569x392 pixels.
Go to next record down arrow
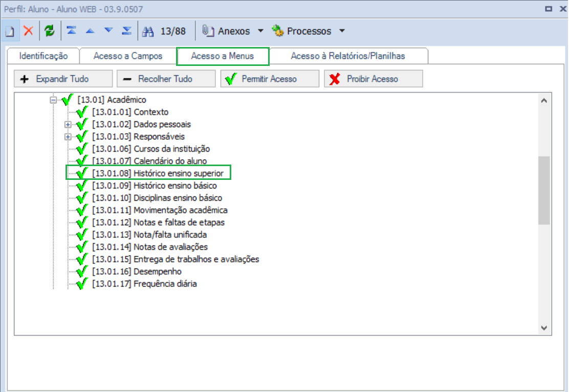108,31
